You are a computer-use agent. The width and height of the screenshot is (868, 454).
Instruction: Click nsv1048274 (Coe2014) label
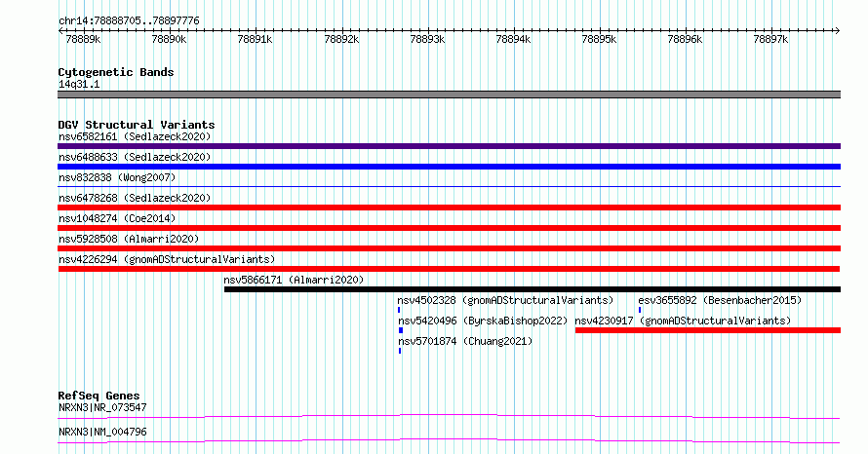(x=117, y=218)
